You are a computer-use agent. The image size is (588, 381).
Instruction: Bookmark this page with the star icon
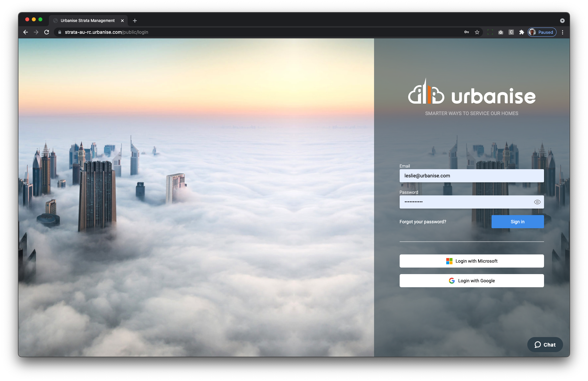pos(477,32)
